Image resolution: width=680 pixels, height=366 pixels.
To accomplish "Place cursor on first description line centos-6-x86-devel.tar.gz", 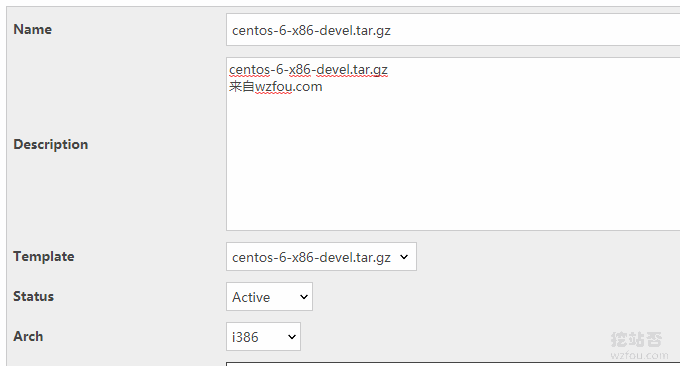I will click(308, 69).
